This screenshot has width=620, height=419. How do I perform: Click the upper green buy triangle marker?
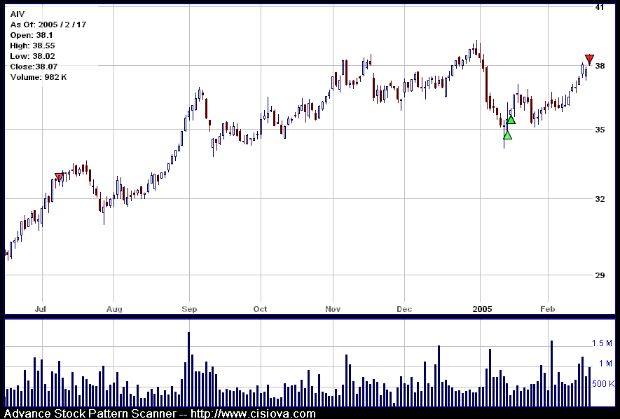(x=511, y=119)
